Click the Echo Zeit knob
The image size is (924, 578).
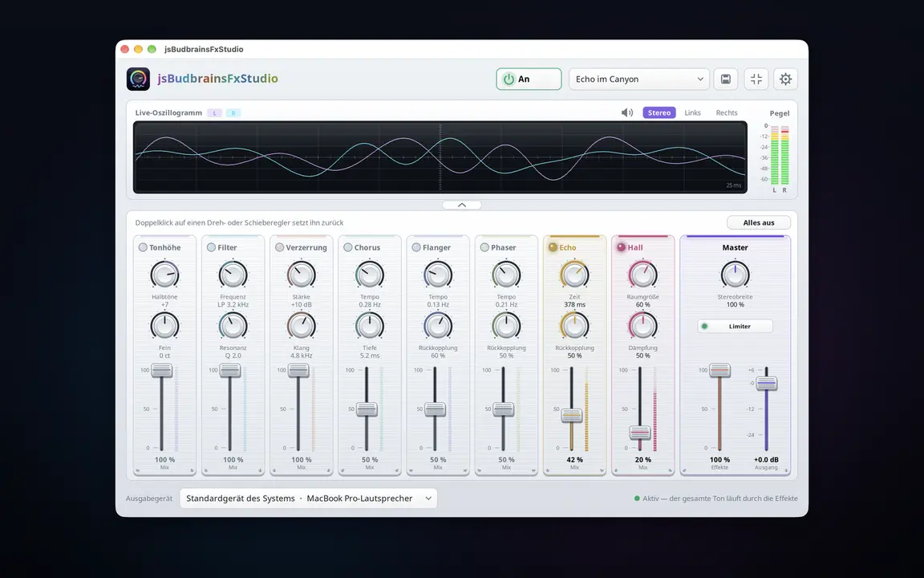574,275
